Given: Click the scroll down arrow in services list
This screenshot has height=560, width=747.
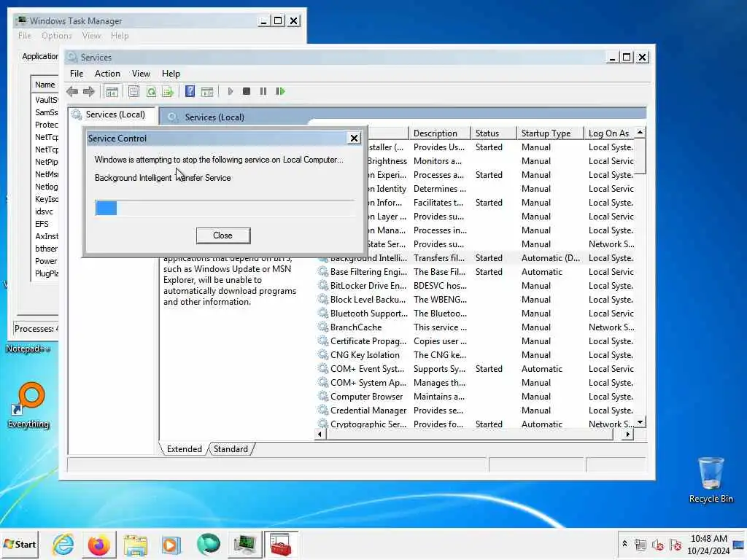Looking at the screenshot, I should pyautogui.click(x=640, y=422).
